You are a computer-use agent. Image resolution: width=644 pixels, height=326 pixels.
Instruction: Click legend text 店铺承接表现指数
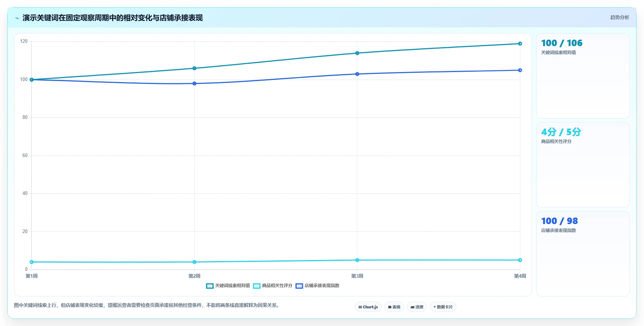click(322, 286)
